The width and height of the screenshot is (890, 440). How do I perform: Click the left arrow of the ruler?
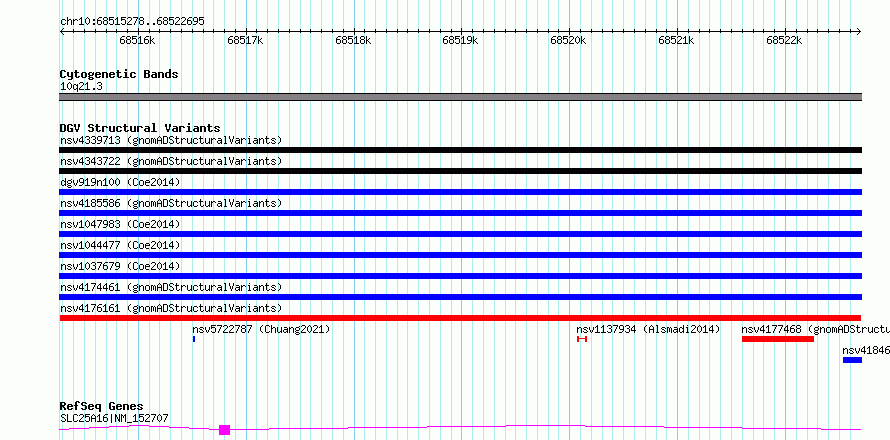coord(62,32)
